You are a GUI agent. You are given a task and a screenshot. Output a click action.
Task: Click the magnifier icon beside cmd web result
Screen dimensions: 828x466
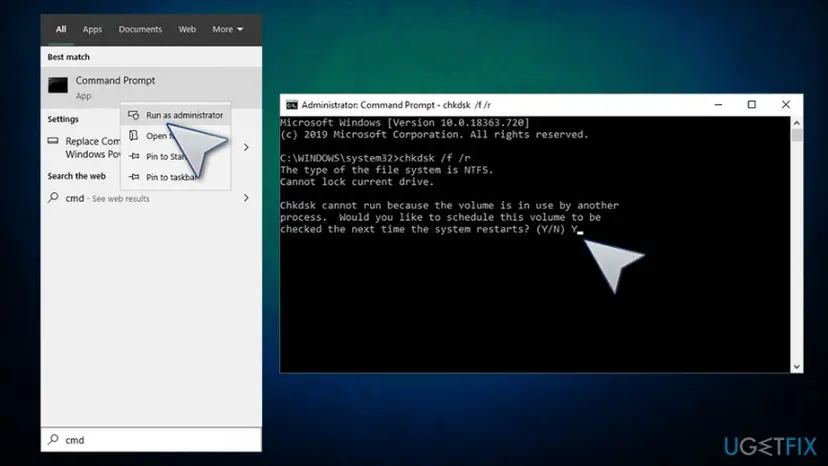[53, 198]
